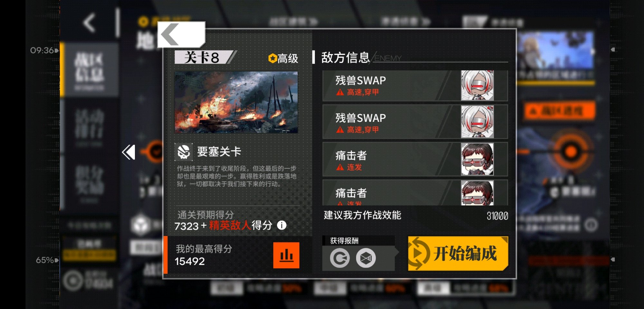644x309 pixels.
Task: Tap the first reward coin icon
Action: 340,258
